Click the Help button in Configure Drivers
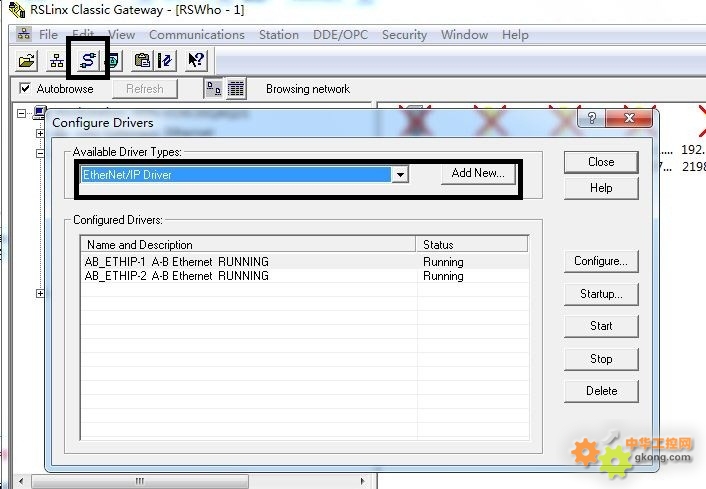Screen dimensions: 706x489 tap(601, 188)
